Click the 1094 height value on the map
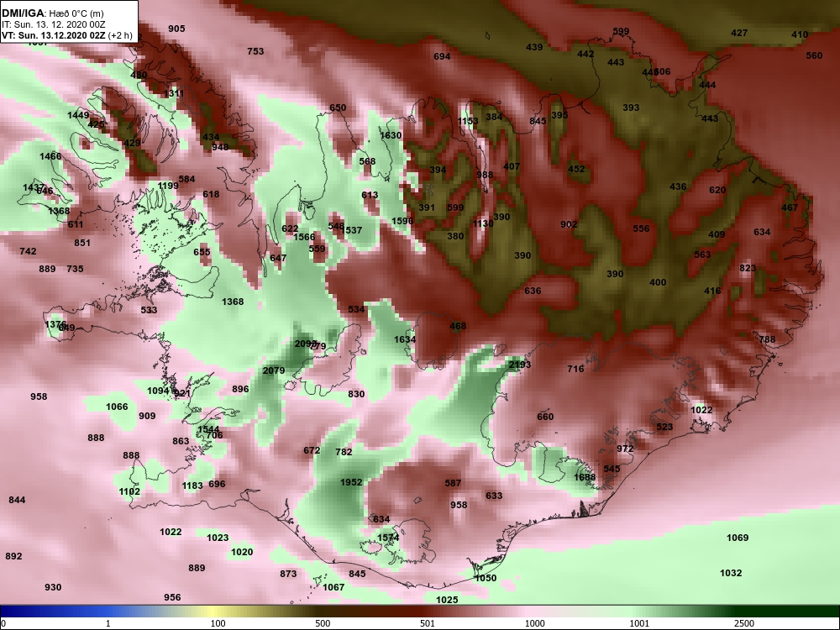The width and height of the screenshot is (840, 630). coord(158,391)
